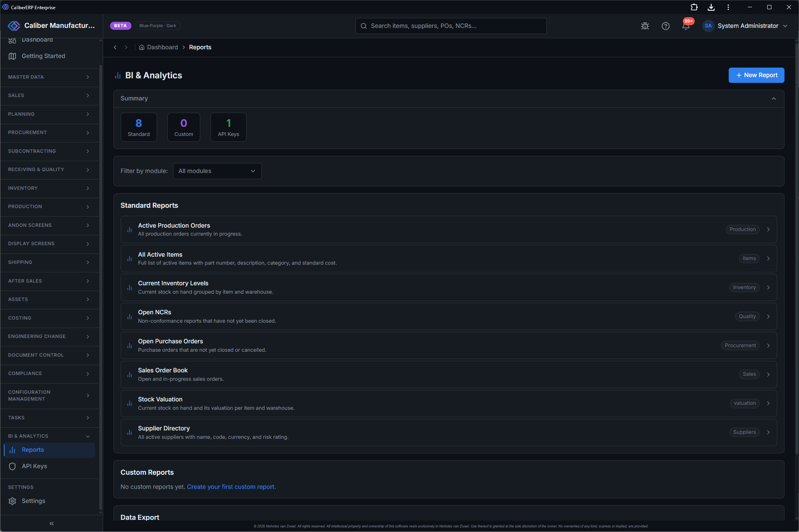Click the New Report button
This screenshot has width=799, height=532.
click(756, 75)
